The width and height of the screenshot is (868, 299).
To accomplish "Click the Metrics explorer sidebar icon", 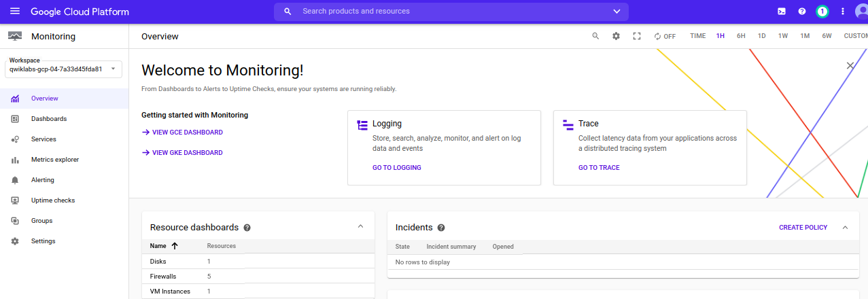I will point(15,160).
